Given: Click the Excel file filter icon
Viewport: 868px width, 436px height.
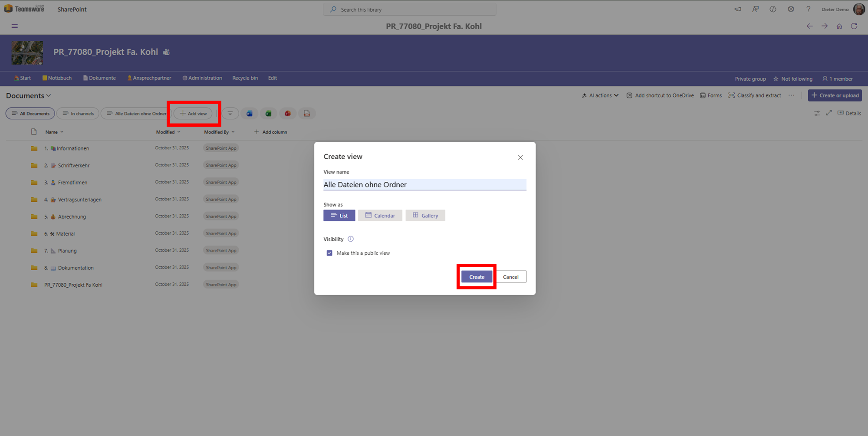Looking at the screenshot, I should [269, 114].
